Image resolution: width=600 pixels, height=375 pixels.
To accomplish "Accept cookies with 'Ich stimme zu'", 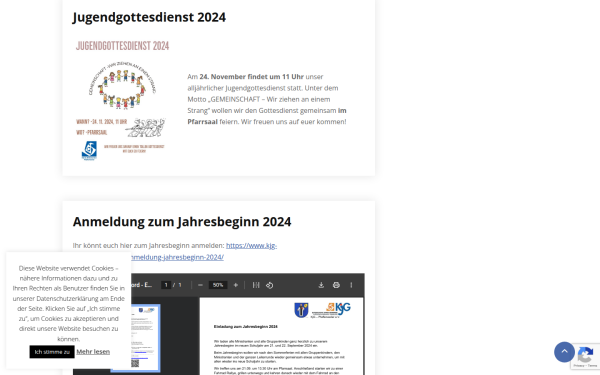I will coord(52,352).
